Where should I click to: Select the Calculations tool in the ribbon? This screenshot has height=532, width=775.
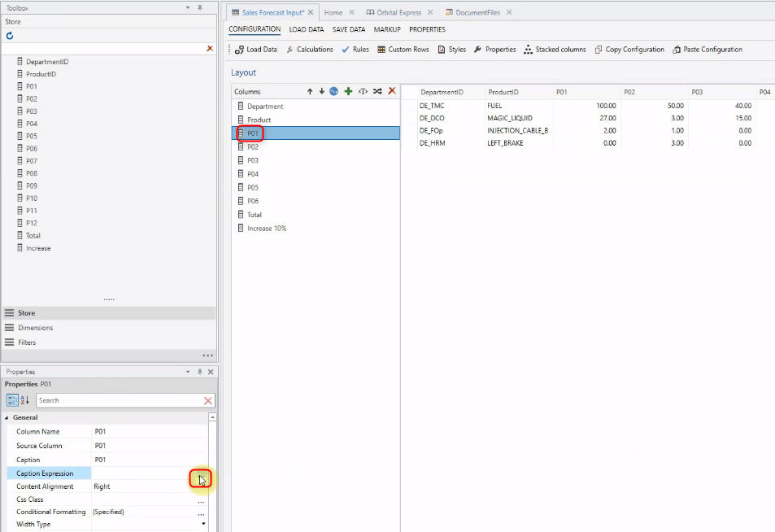click(x=309, y=49)
